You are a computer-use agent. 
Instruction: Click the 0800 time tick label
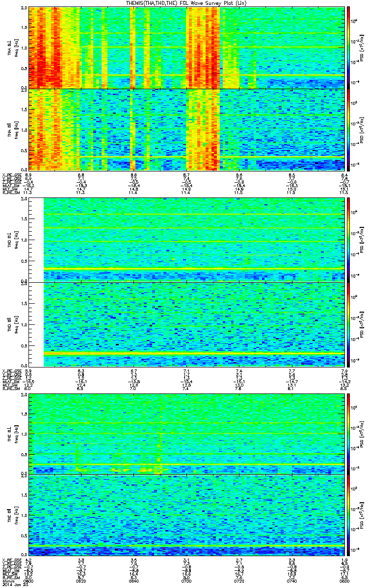344,581
